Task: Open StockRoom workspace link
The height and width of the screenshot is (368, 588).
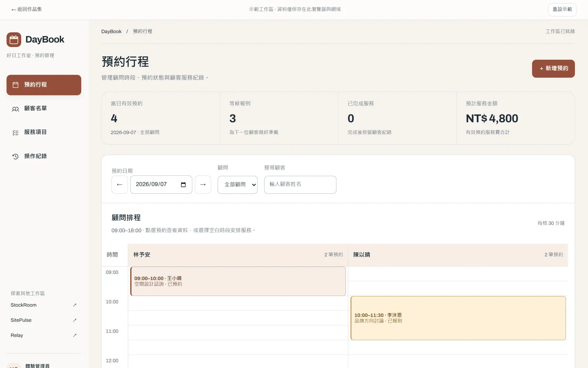Action: click(x=44, y=305)
